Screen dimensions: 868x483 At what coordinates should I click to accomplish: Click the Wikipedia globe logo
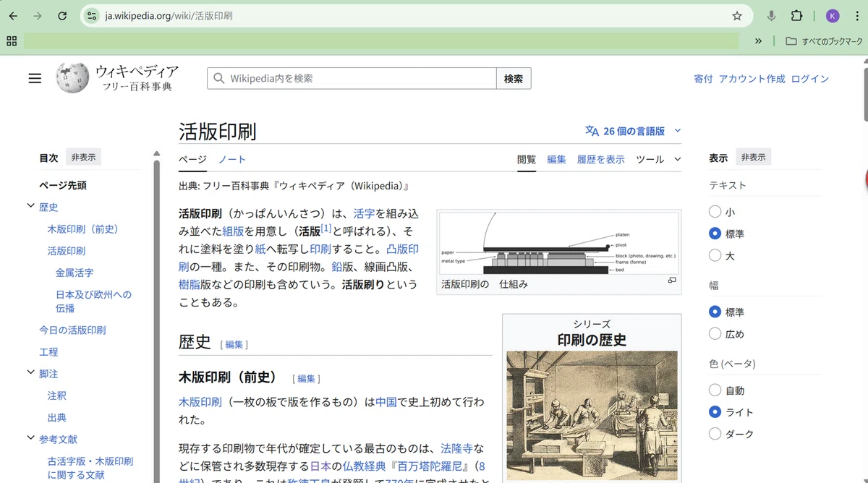tap(72, 78)
